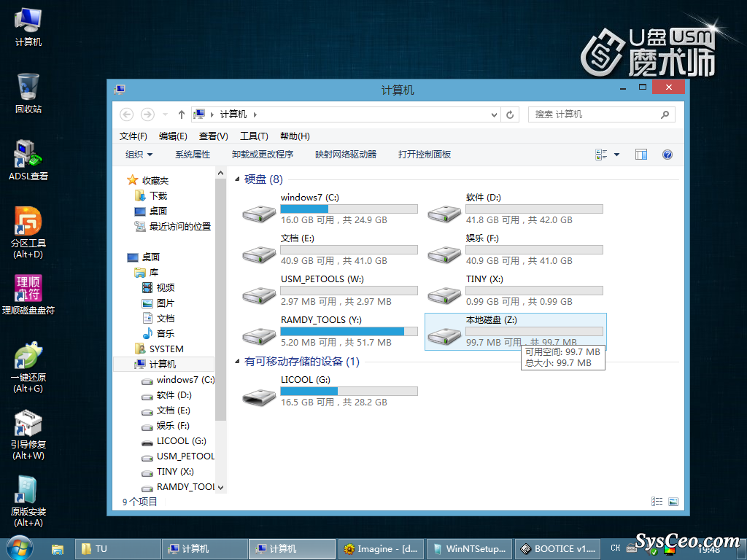This screenshot has height=560, width=747.
Task: Open file explorer pinned taskbar icon
Action: (57, 549)
